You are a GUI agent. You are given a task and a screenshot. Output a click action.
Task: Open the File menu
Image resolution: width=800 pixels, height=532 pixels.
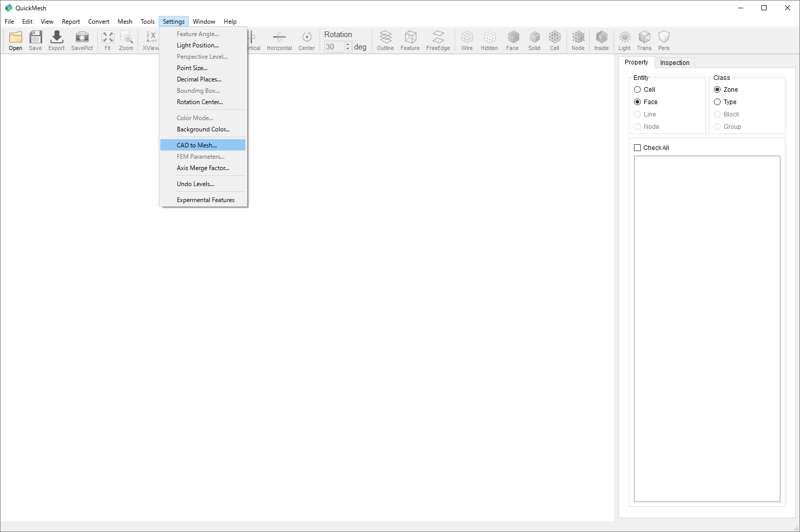coord(9,22)
